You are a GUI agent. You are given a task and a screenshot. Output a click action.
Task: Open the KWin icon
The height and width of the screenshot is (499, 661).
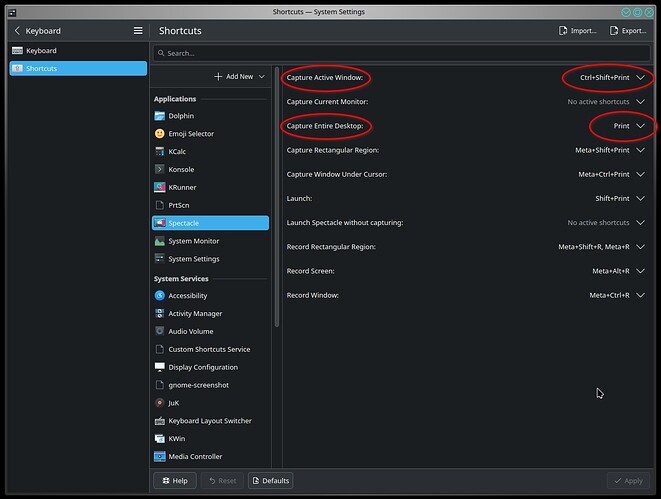pyautogui.click(x=159, y=439)
